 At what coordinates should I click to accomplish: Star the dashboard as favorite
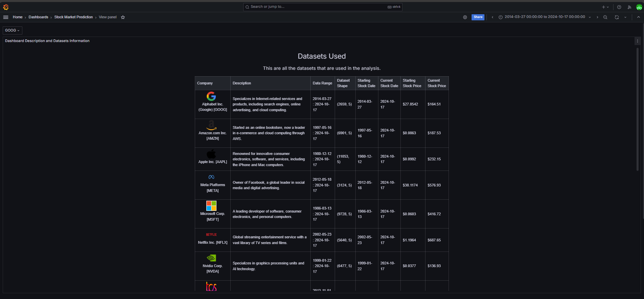(x=123, y=17)
